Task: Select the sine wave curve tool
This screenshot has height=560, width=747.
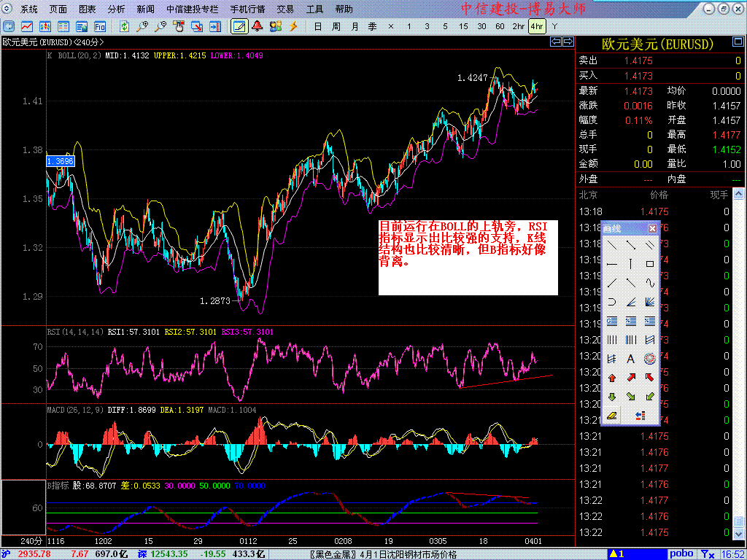Action: pos(650,283)
